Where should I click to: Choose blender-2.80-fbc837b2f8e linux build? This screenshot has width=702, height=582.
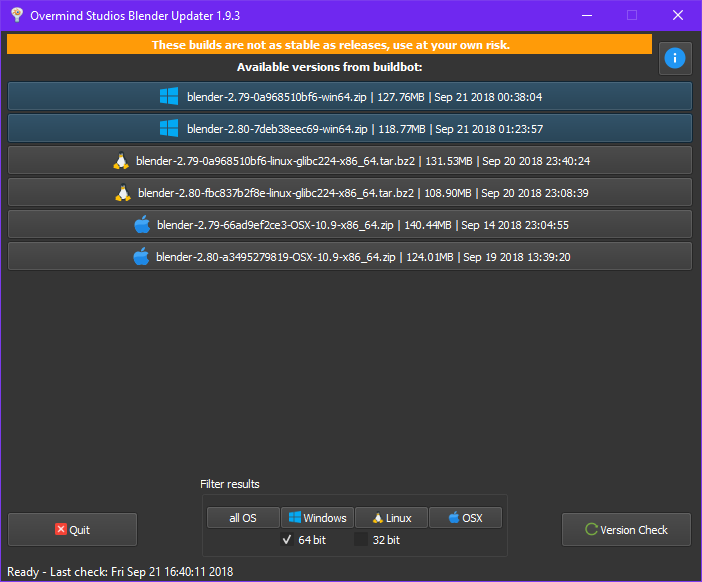pyautogui.click(x=350, y=193)
